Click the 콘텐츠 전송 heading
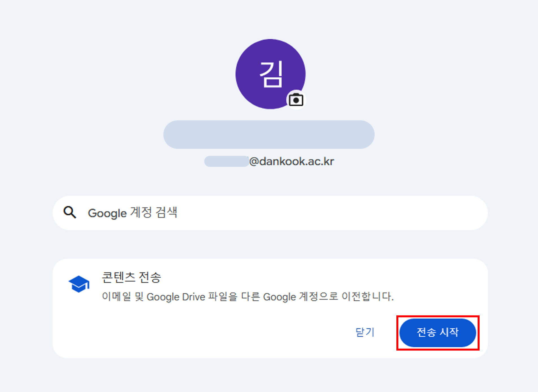This screenshot has width=538, height=392. coord(131,277)
